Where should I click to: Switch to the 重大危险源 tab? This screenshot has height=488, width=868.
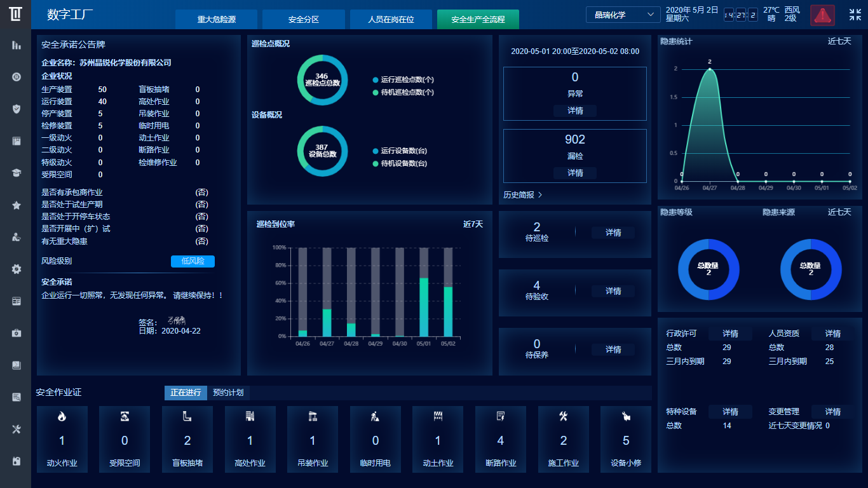(216, 20)
